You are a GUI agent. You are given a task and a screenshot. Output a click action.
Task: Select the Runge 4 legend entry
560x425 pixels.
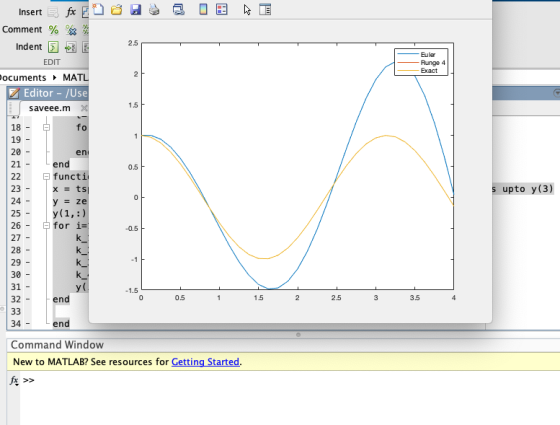coord(432,62)
